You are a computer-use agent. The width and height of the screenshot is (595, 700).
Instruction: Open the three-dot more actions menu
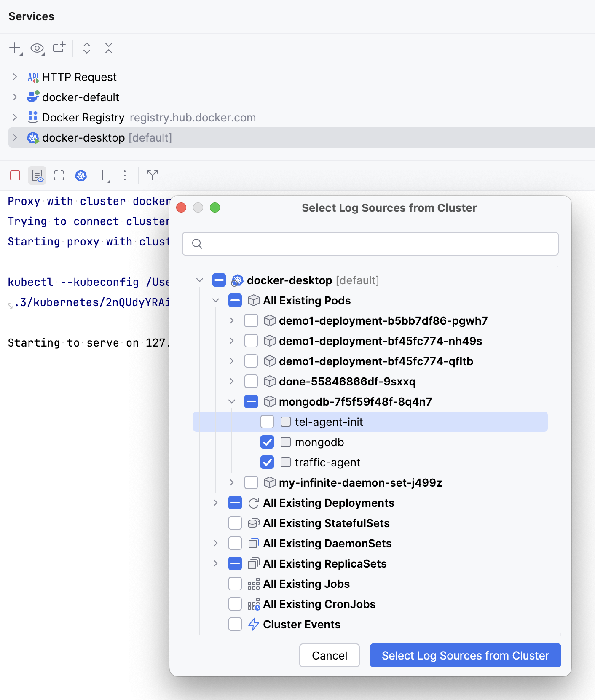point(125,175)
